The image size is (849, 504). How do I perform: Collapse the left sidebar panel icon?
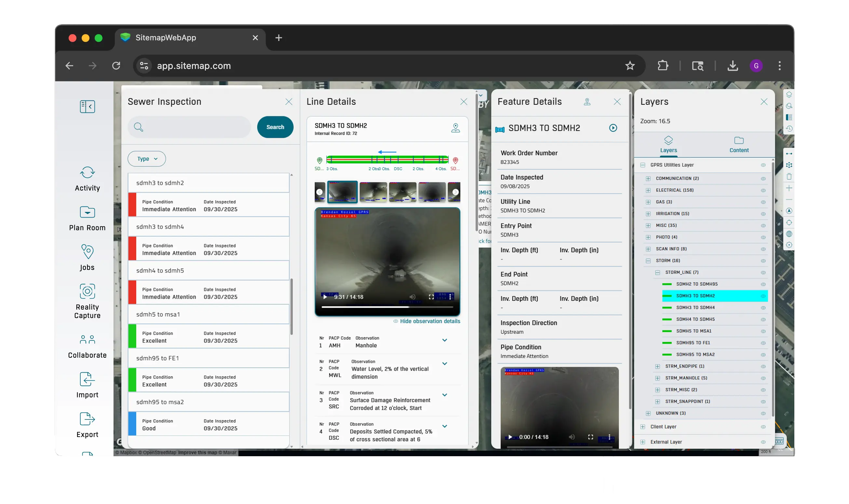[x=87, y=107]
